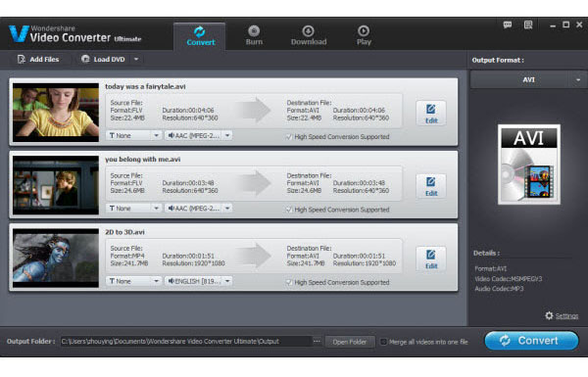
Task: Click Audio Codec:MP3 detail text
Action: click(x=499, y=289)
